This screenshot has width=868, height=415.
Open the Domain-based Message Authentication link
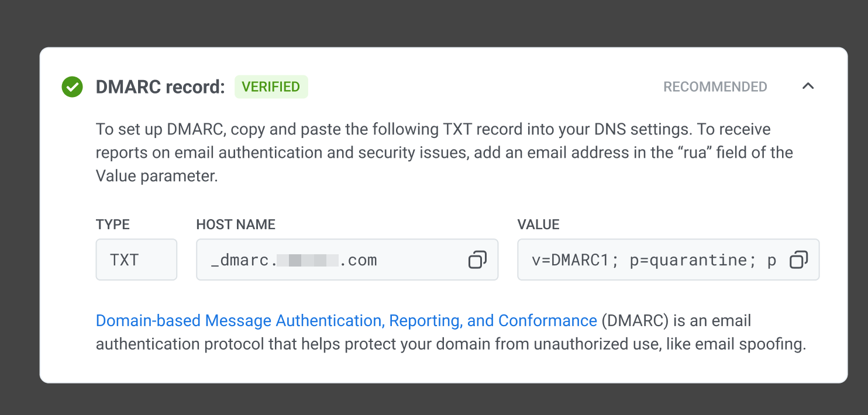coord(346,321)
